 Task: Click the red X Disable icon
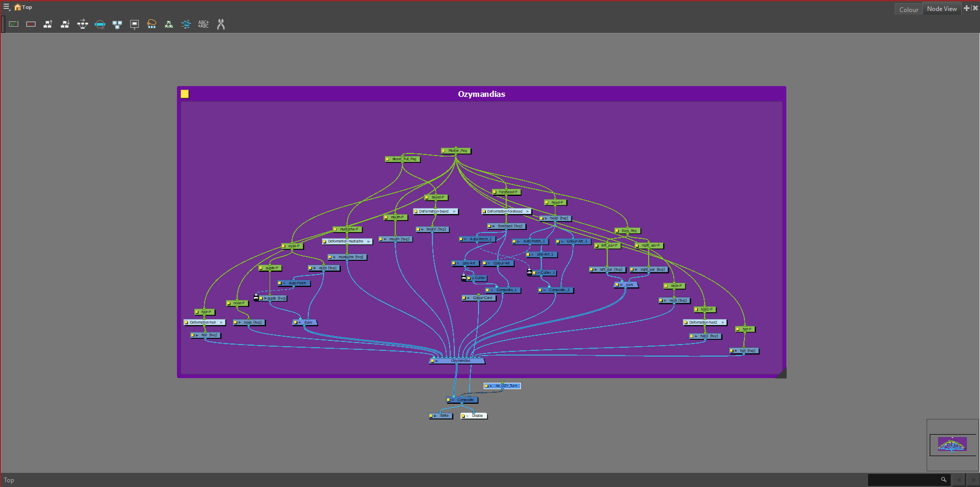pos(31,24)
